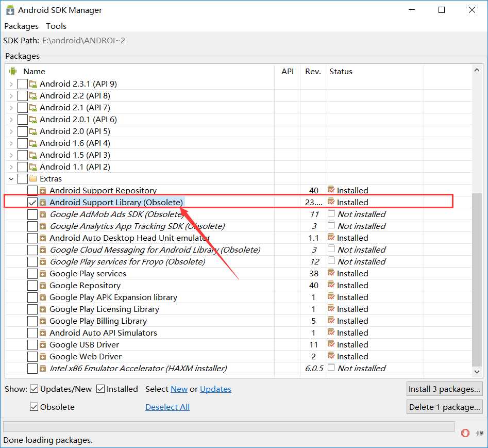
Task: Check the Android 2.3.1 (API 9) checkbox
Action: coord(22,84)
